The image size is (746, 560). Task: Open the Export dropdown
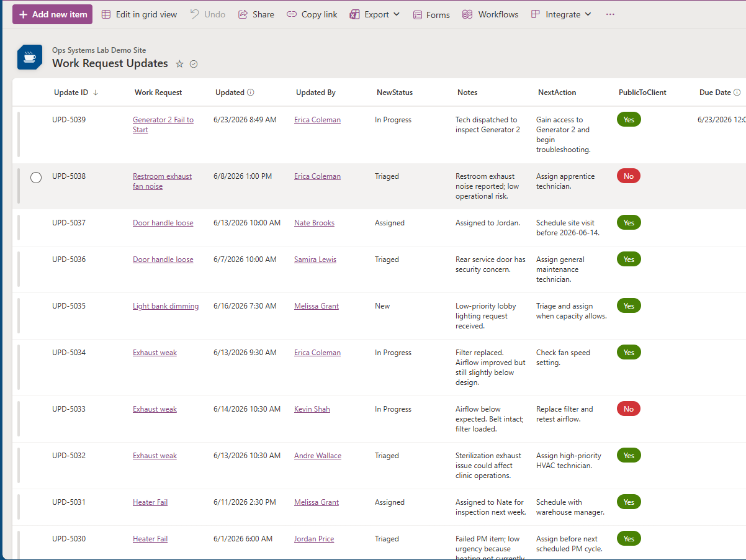point(374,14)
